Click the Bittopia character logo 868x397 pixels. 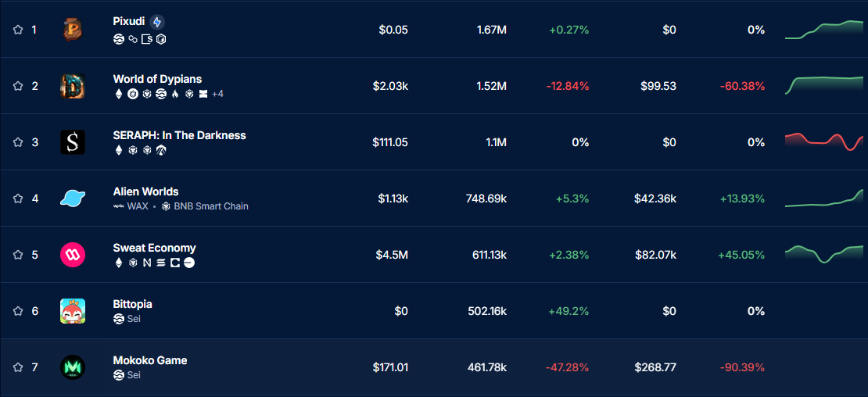click(x=73, y=311)
